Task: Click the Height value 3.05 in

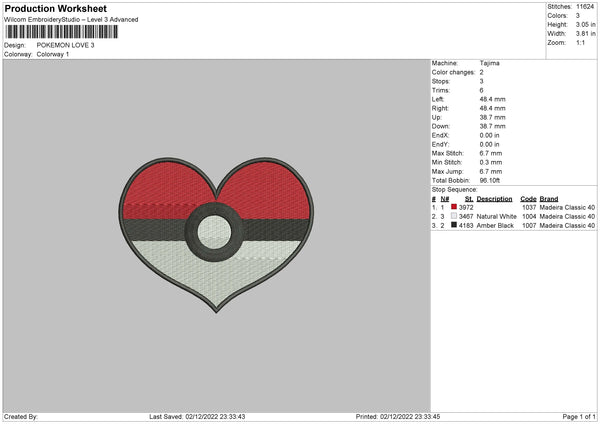Action: tap(585, 24)
